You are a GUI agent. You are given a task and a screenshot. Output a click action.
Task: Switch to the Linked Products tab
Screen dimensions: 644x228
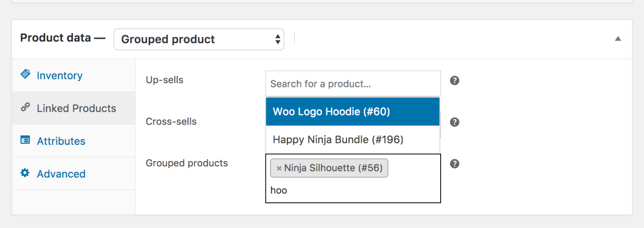[76, 108]
